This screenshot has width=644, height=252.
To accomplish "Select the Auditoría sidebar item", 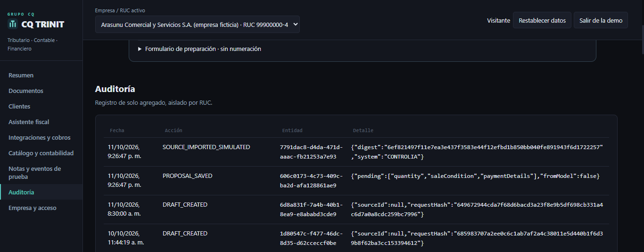I will 41,193.
